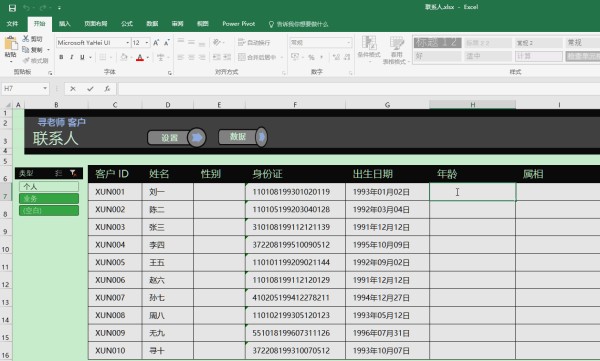600x361 pixels.
Task: Open the font color dropdown arrow
Action: click(148, 57)
